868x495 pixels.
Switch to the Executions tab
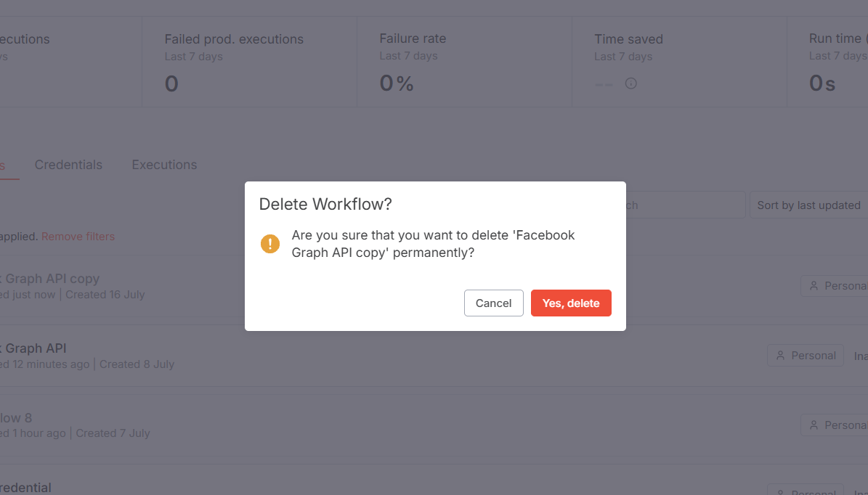click(164, 165)
